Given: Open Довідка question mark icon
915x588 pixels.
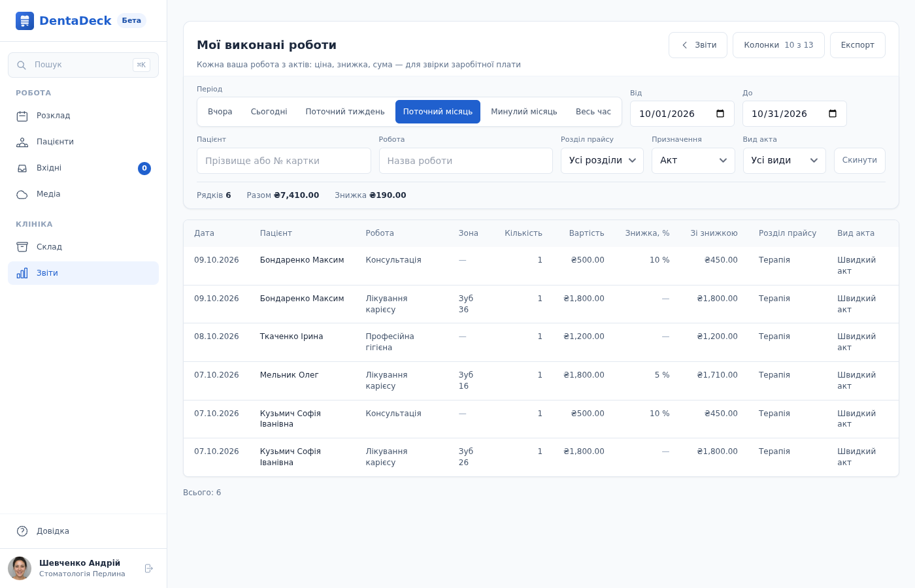Looking at the screenshot, I should tap(22, 531).
